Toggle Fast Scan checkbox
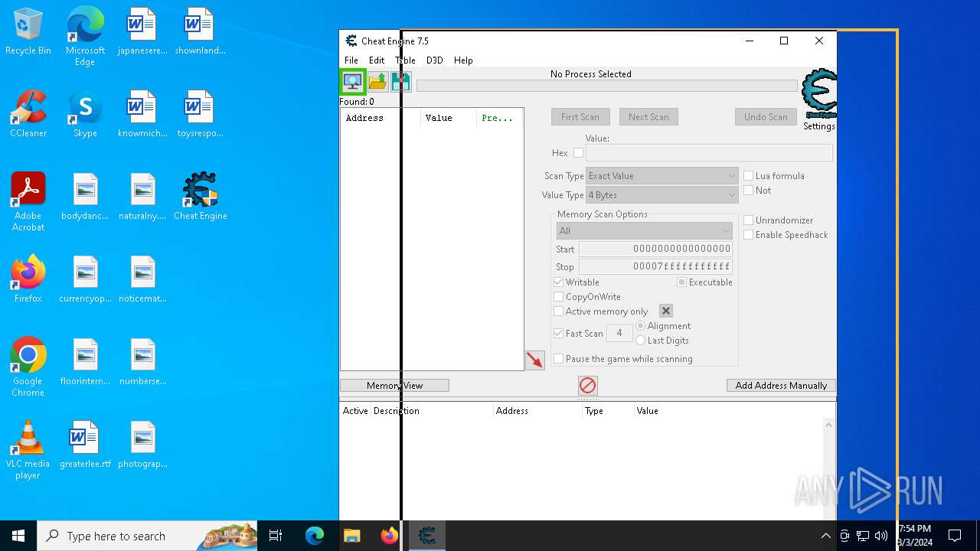 pyautogui.click(x=559, y=334)
